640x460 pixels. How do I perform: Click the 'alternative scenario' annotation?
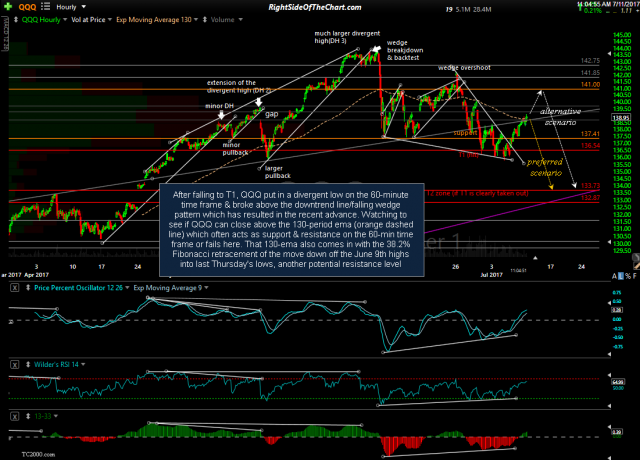coord(560,117)
